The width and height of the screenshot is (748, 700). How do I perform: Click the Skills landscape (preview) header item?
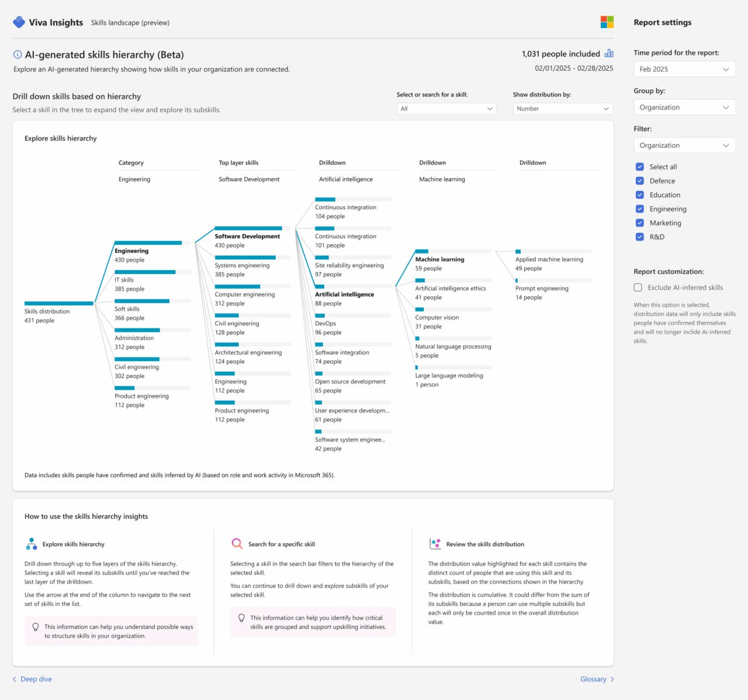[130, 22]
